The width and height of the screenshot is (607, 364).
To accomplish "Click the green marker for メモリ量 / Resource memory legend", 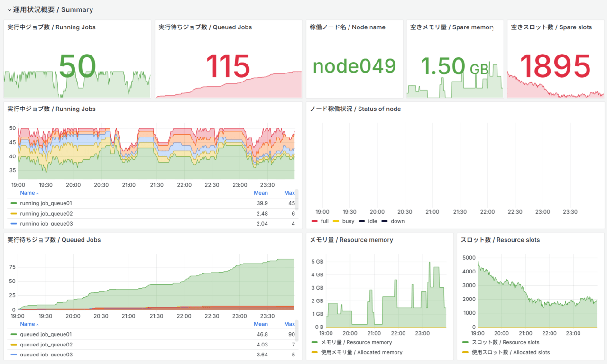I will (314, 342).
